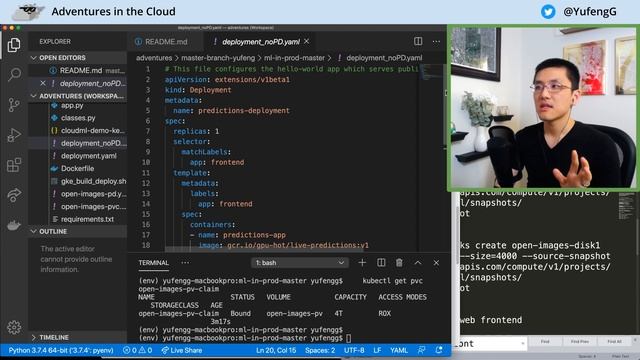Change YAML language mode

point(399,350)
